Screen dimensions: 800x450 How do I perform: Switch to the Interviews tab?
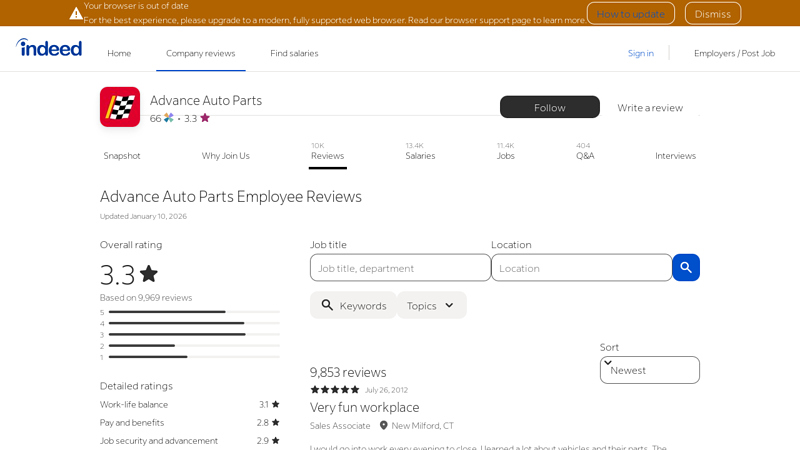coord(675,156)
